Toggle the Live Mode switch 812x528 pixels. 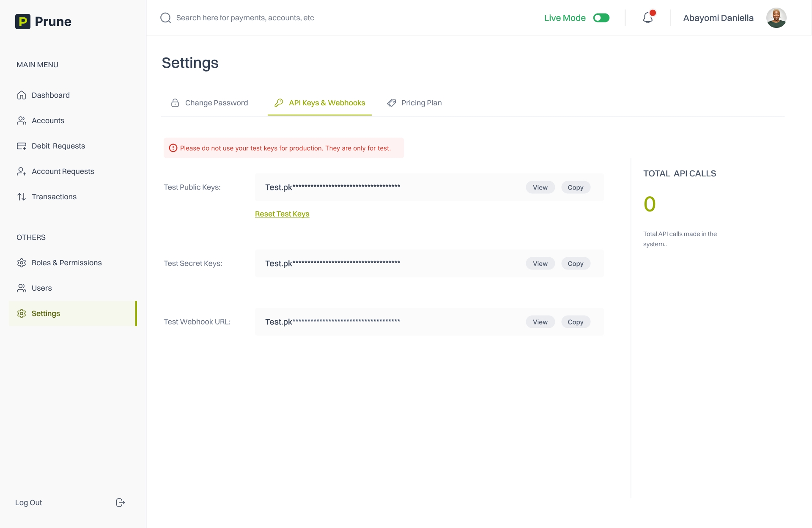tap(601, 18)
